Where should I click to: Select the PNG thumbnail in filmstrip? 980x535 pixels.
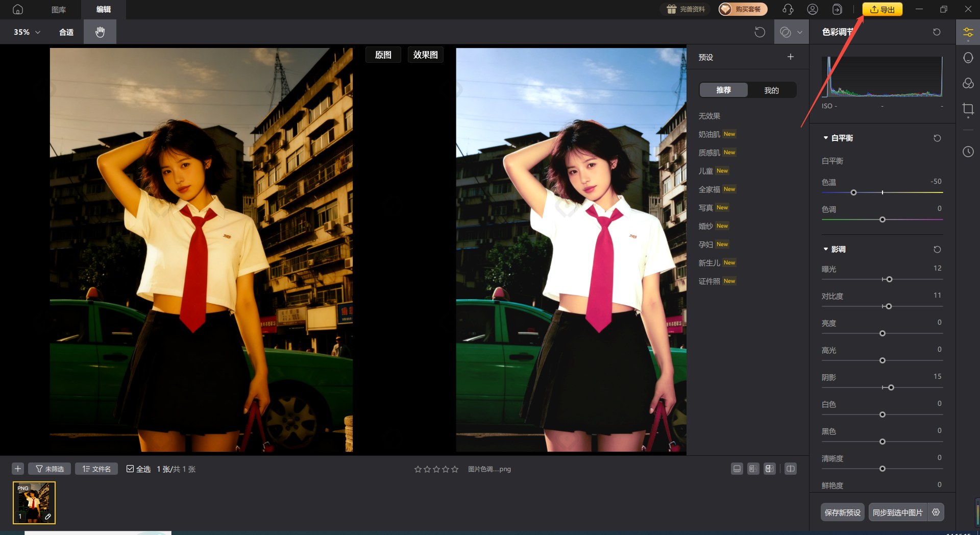point(34,503)
